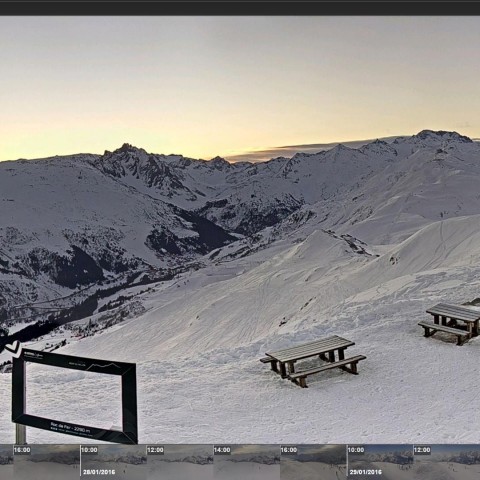Select the 12:00 thumbnail of 29/01/2016
The width and height of the screenshot is (480, 480).
click(x=447, y=462)
